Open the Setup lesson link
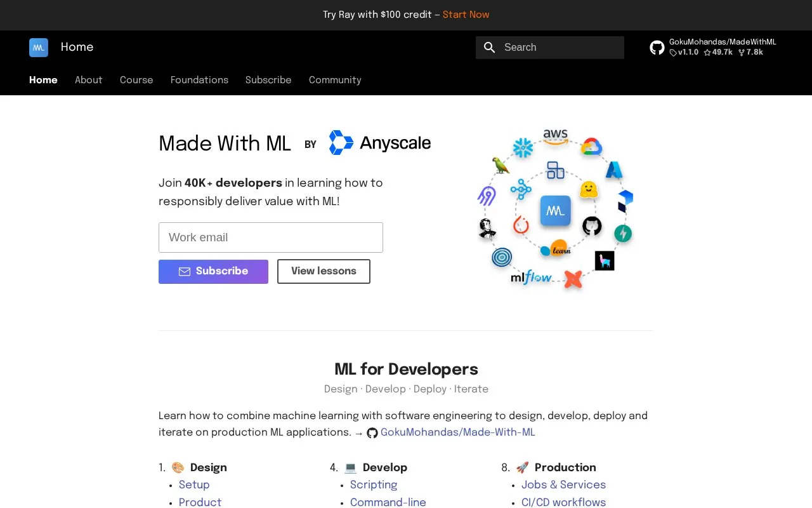Viewport: 812px width, 508px height. point(194,485)
